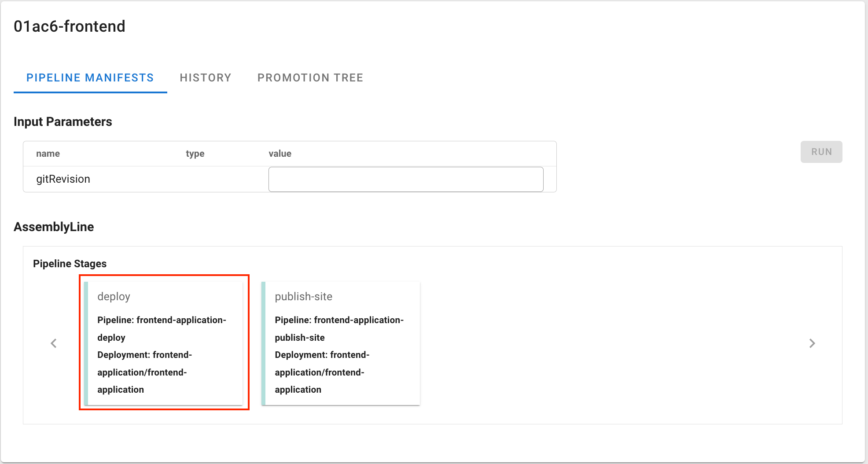Image resolution: width=868 pixels, height=464 pixels.
Task: Click the 'name' column header
Action: pos(48,154)
